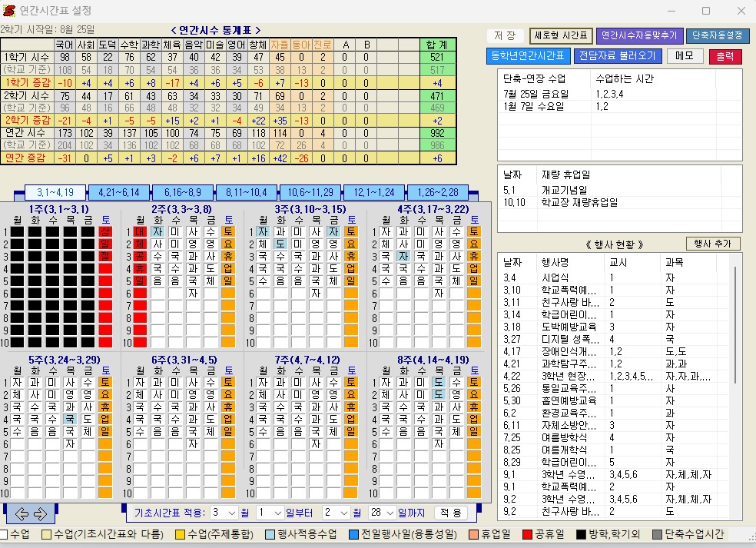This screenshot has width=756, height=548.
Task: Click the gray 단축수업시간 legend box
Action: [x=657, y=534]
